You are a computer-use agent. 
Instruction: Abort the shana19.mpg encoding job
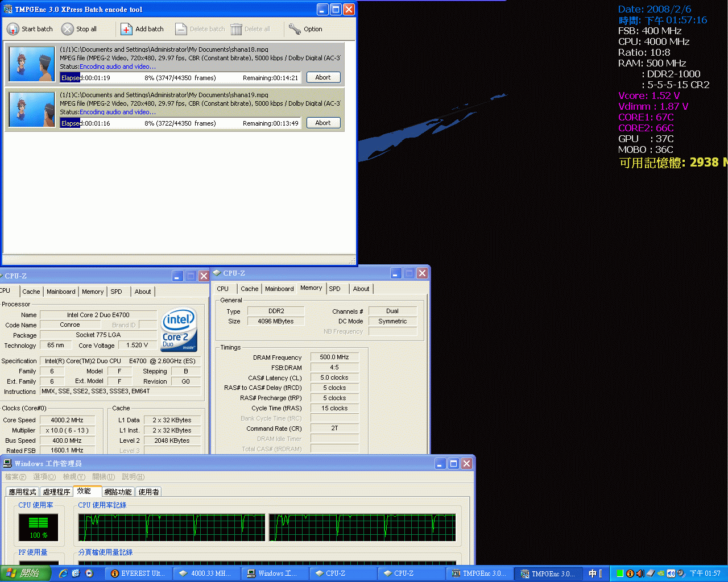[x=323, y=123]
